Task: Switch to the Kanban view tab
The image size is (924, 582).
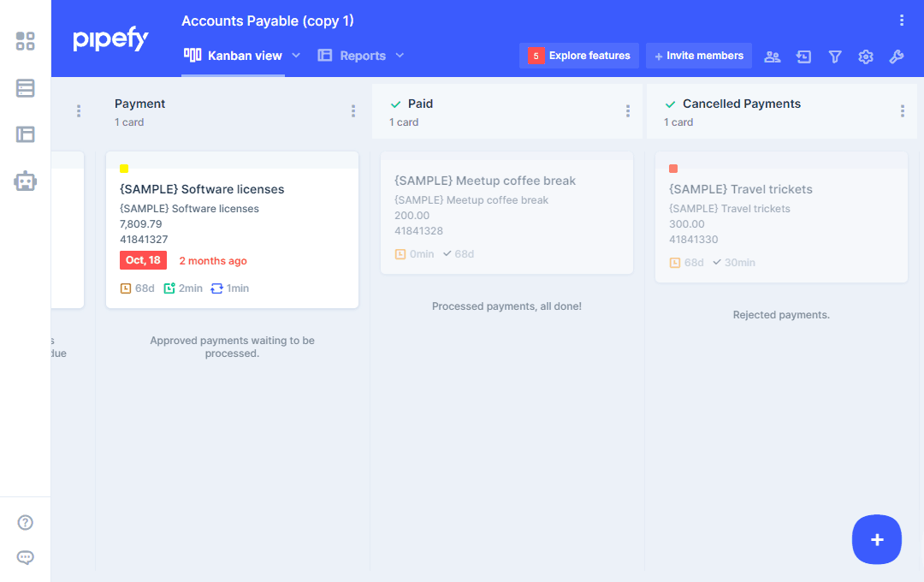Action: pyautogui.click(x=234, y=56)
